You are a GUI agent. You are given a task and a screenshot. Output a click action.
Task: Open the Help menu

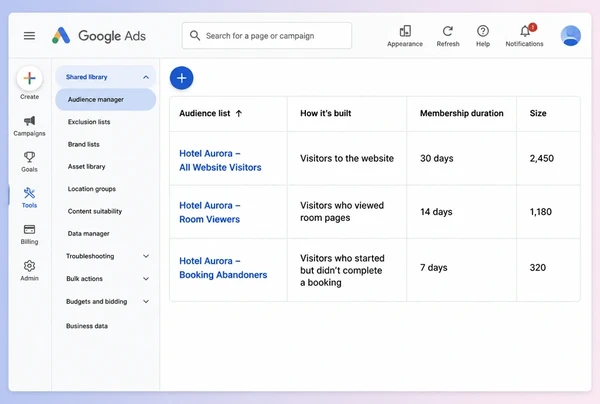point(483,36)
